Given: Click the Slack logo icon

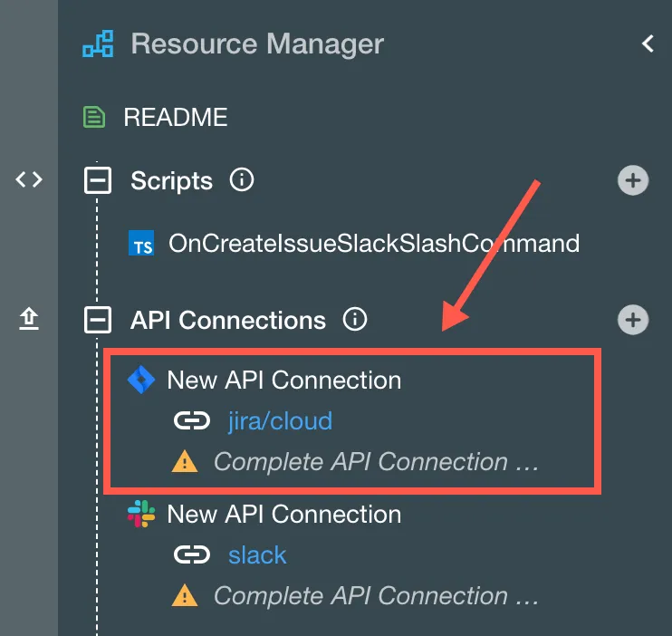Looking at the screenshot, I should [141, 514].
